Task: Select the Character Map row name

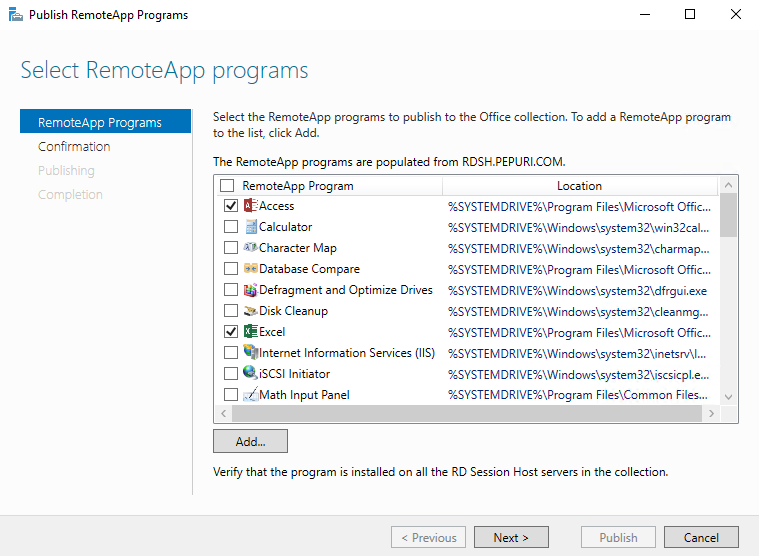Action: click(x=298, y=248)
